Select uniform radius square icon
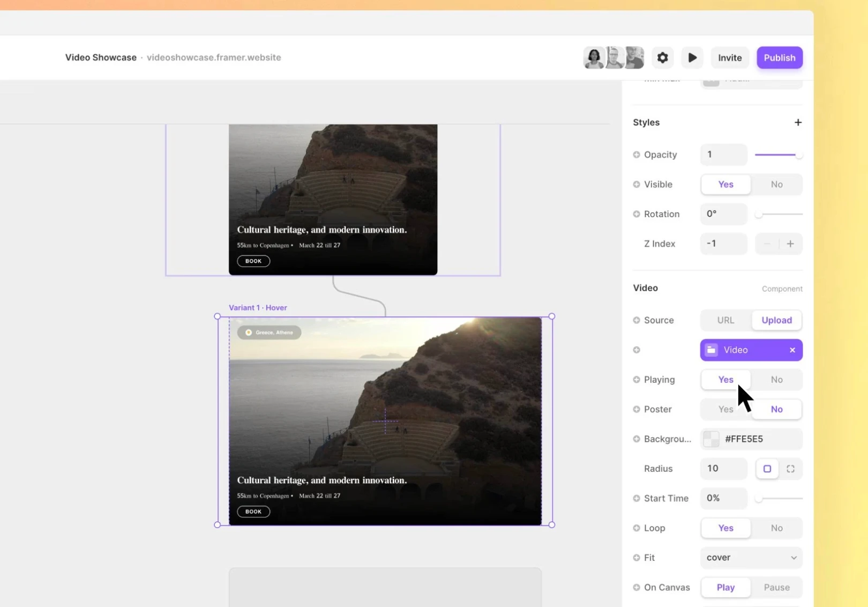Image resolution: width=868 pixels, height=607 pixels. click(x=767, y=469)
